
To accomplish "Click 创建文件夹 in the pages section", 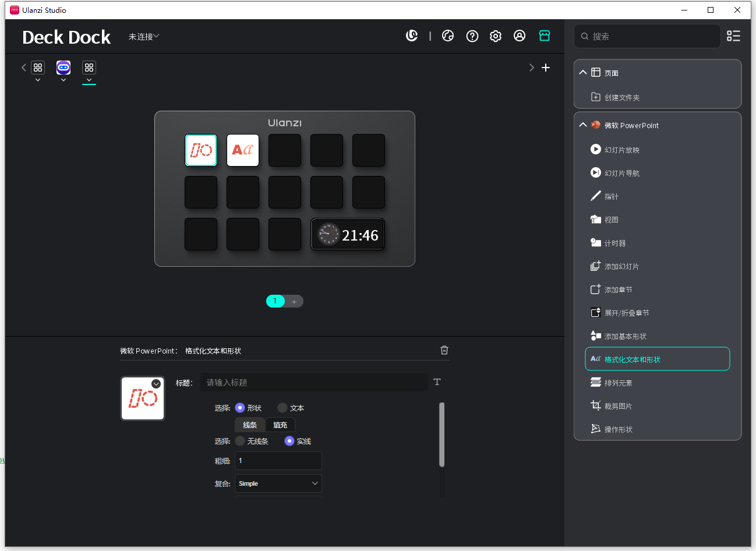I will point(621,97).
